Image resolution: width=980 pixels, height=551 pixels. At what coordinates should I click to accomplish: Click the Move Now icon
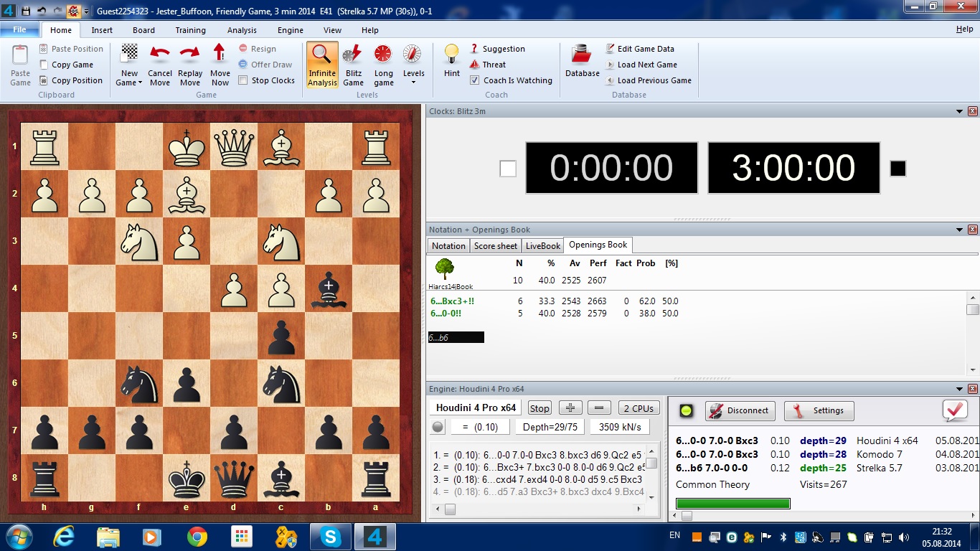point(220,55)
